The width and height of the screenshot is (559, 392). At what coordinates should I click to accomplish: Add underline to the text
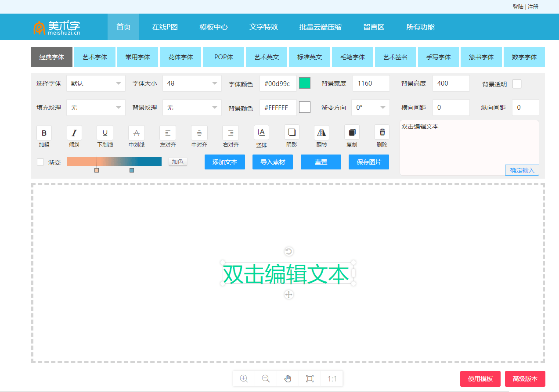[105, 133]
